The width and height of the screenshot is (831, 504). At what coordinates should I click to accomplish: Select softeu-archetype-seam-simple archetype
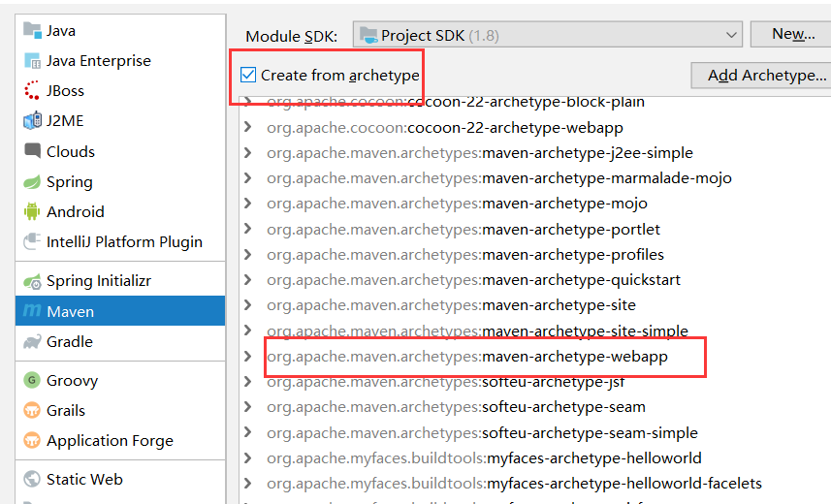(x=482, y=432)
